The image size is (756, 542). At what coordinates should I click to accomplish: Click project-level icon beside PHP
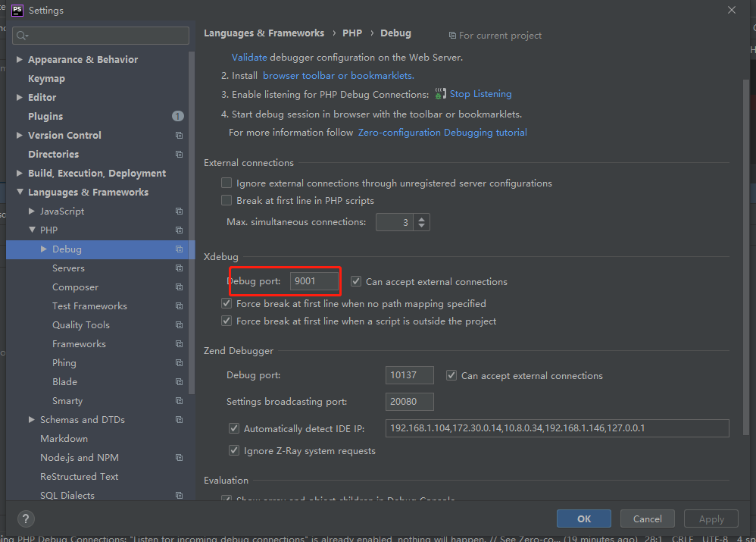click(179, 230)
